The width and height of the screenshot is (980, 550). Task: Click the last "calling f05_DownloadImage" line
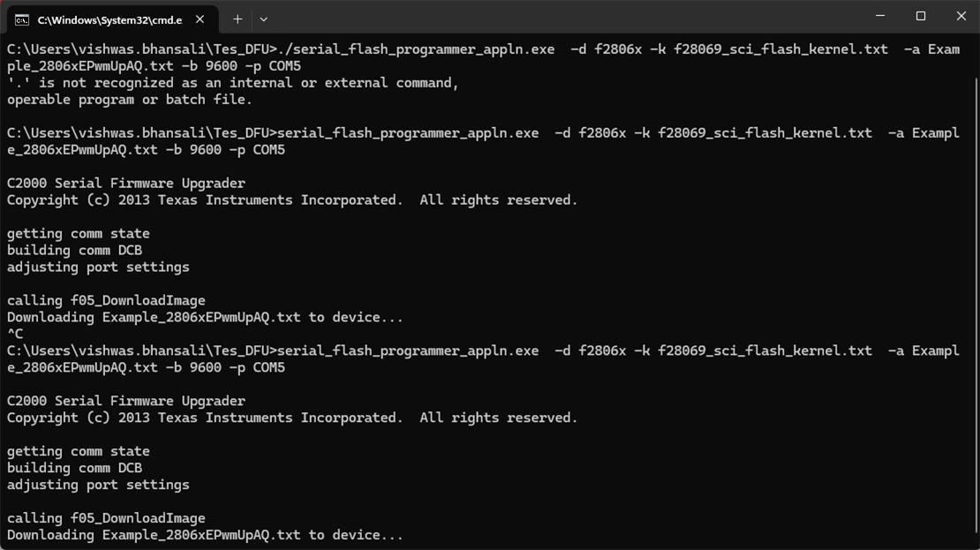click(x=106, y=518)
